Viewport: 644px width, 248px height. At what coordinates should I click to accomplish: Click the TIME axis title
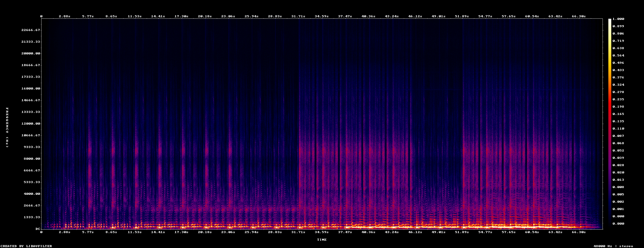(322, 240)
